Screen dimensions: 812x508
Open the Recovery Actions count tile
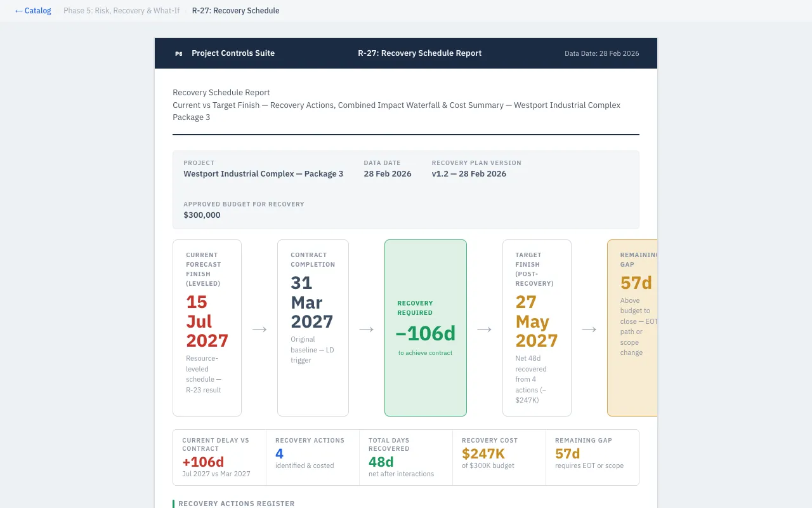tap(312, 457)
